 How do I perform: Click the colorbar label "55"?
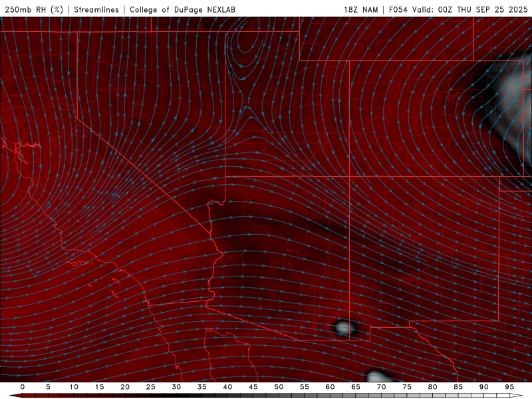coord(305,387)
